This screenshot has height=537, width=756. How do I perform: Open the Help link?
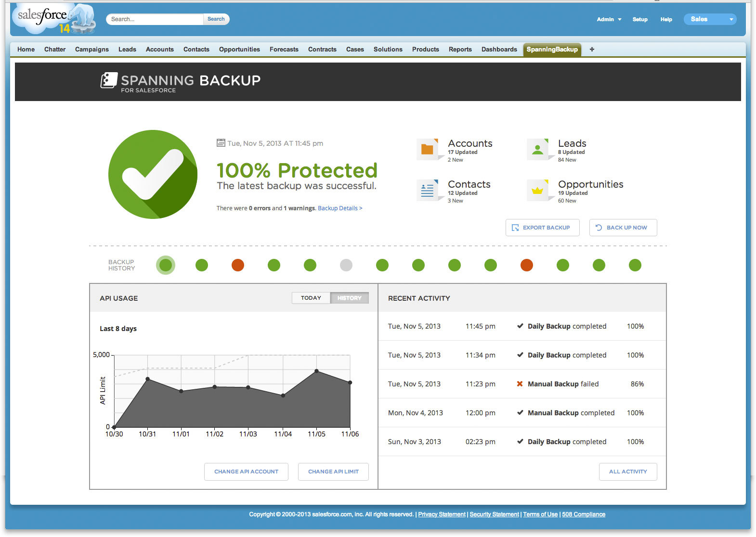coord(666,19)
